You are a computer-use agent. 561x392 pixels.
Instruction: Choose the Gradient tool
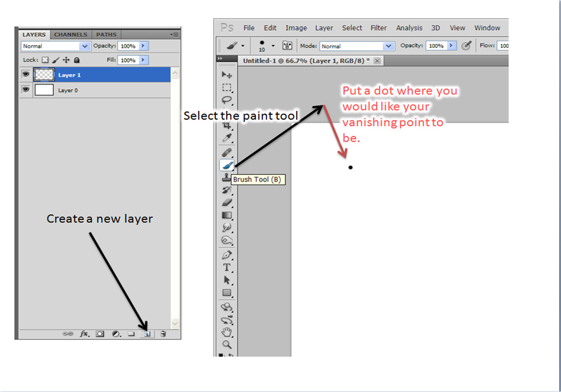coord(227,215)
